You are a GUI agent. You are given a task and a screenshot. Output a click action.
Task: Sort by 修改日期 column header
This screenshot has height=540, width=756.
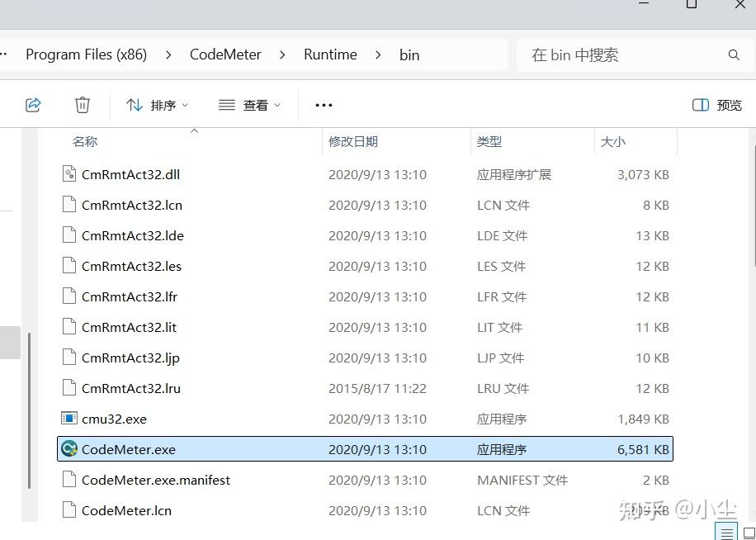pos(353,142)
